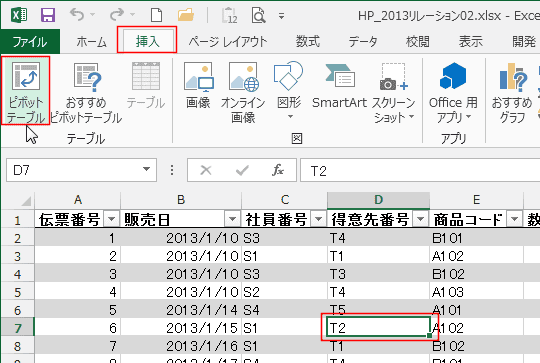The image size is (540, 363).
Task: Open the スクリーンショット menu
Action: pos(393,92)
